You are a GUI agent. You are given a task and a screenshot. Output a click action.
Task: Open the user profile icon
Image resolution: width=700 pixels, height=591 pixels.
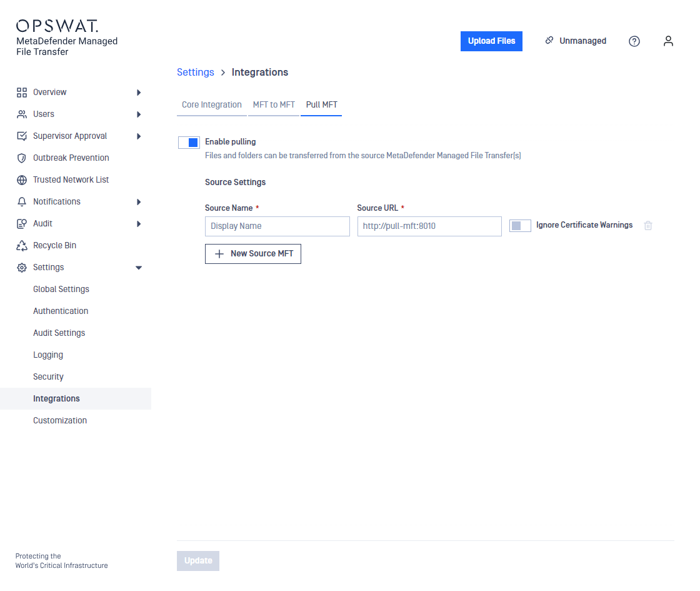coord(668,41)
